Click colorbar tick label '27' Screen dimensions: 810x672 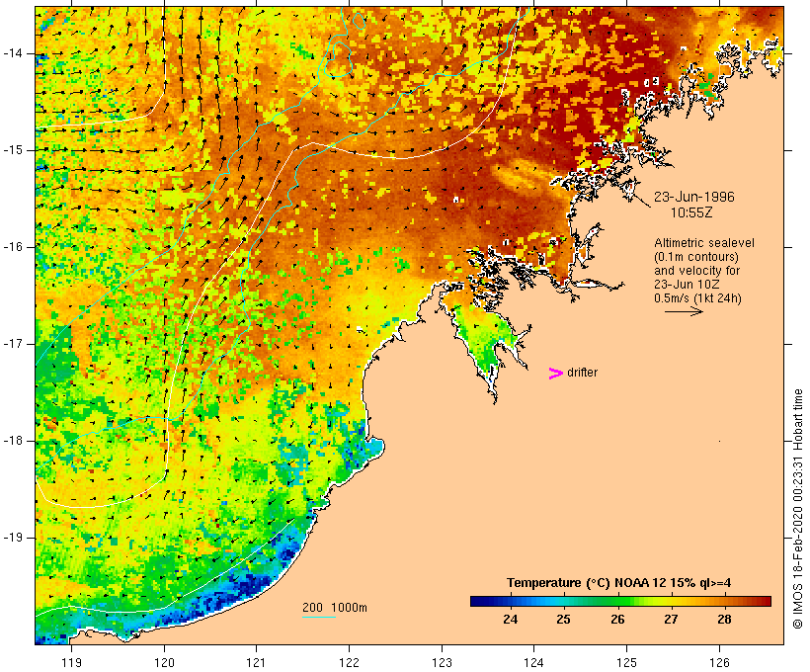(671, 620)
